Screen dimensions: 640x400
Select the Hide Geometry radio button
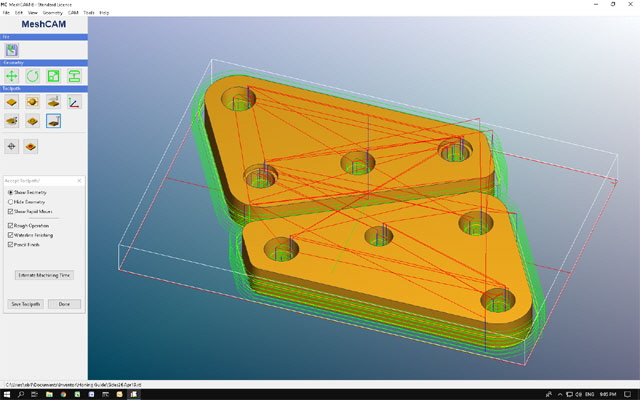27,202
